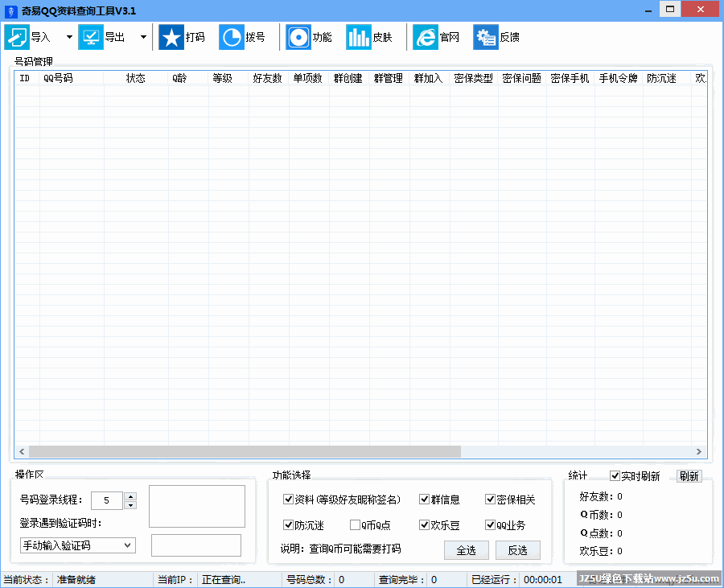Open the 官网 Internet Explorer icon
Image resolution: width=724 pixels, height=588 pixels.
click(426, 37)
